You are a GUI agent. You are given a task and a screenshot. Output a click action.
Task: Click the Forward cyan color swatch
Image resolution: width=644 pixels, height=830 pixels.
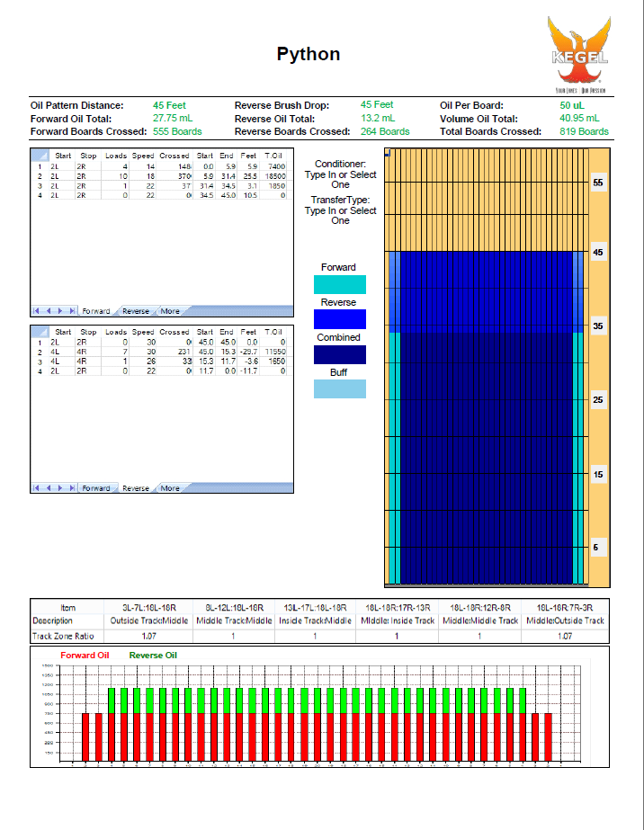tap(339, 284)
